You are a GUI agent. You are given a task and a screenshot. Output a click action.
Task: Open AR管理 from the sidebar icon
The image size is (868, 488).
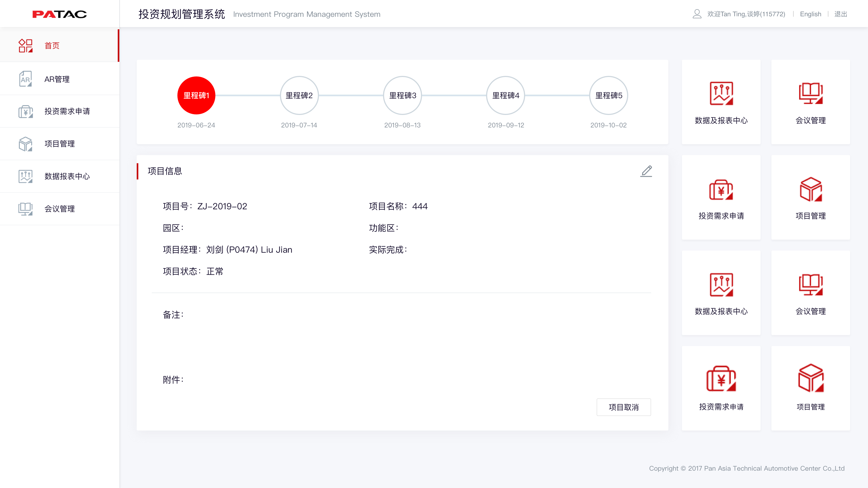click(x=25, y=78)
